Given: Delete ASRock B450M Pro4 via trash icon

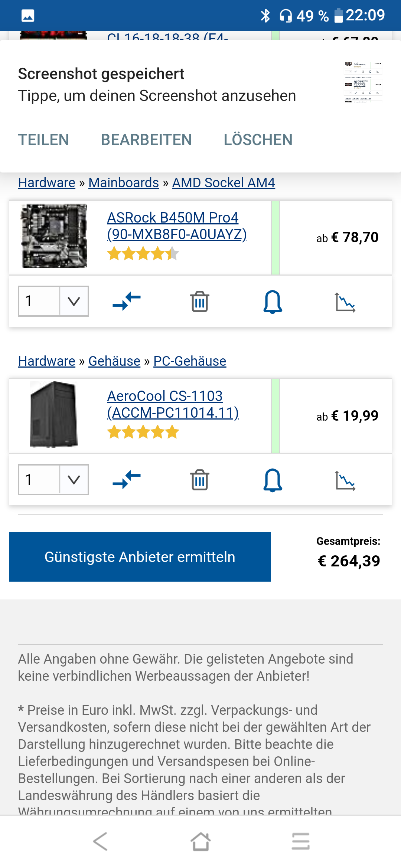Looking at the screenshot, I should [200, 301].
